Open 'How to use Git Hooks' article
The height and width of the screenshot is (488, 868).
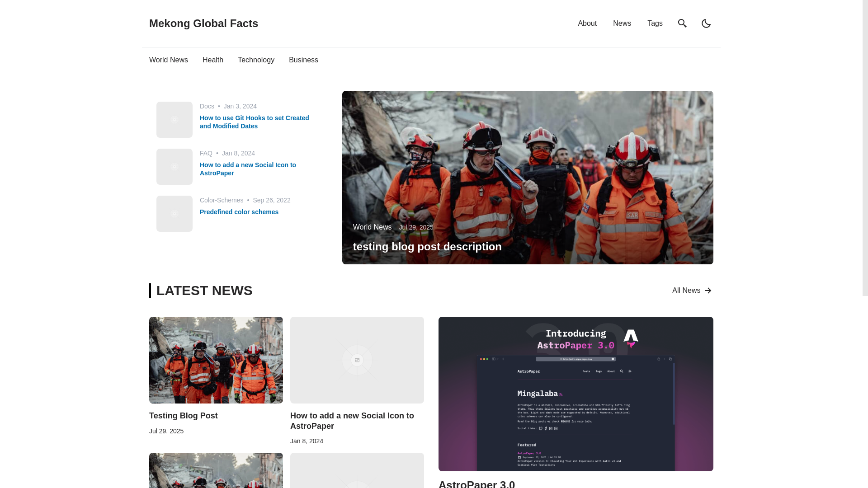(x=255, y=122)
